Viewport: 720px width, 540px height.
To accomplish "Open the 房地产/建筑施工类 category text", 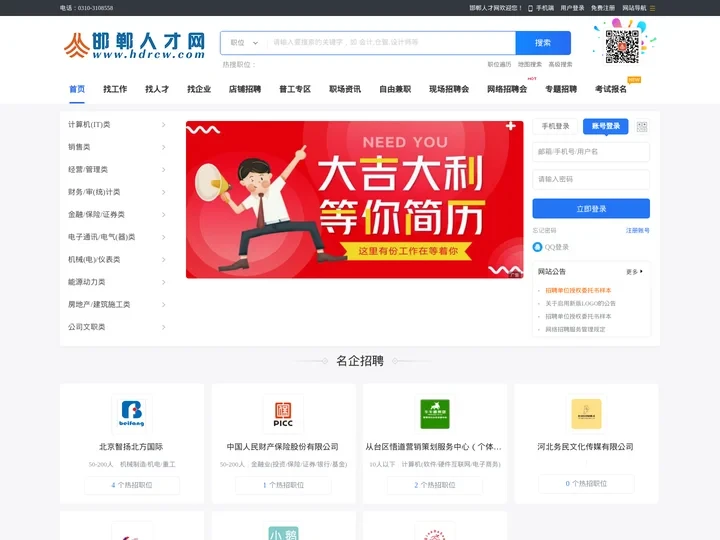I will [99, 304].
